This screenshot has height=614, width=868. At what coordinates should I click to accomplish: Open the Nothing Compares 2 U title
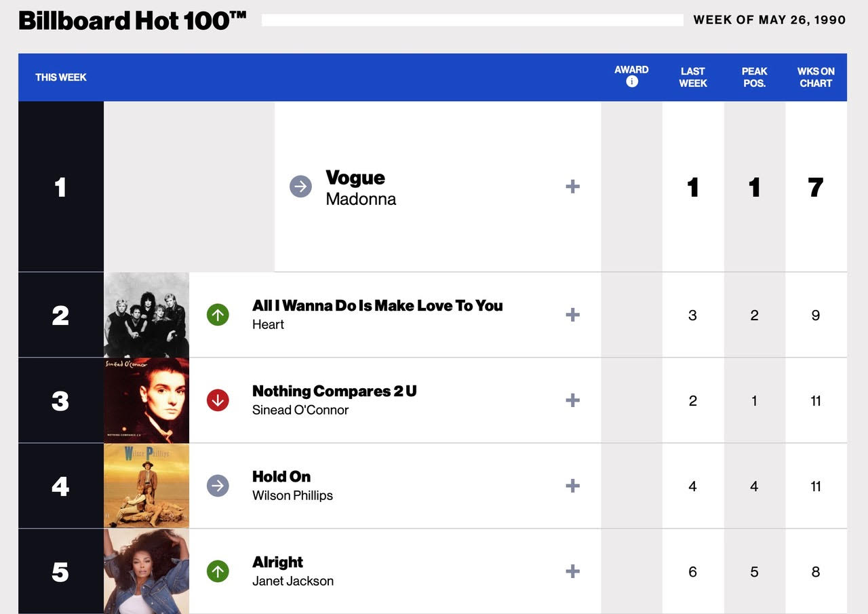point(334,391)
